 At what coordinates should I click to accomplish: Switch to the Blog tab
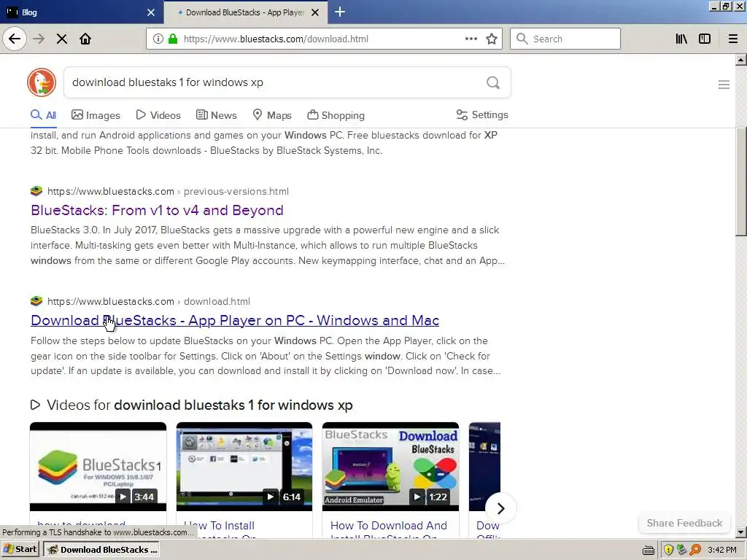click(82, 12)
